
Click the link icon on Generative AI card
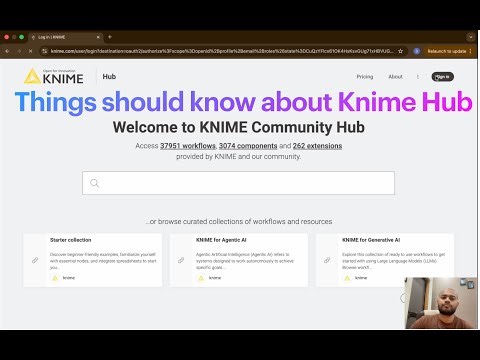[x=327, y=260]
